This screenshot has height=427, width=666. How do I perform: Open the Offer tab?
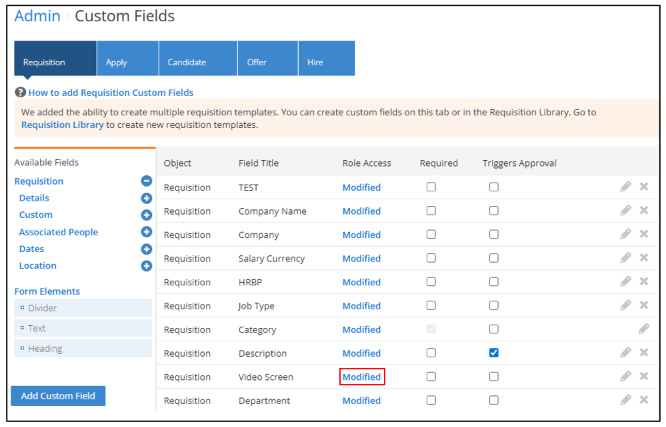pyautogui.click(x=257, y=62)
